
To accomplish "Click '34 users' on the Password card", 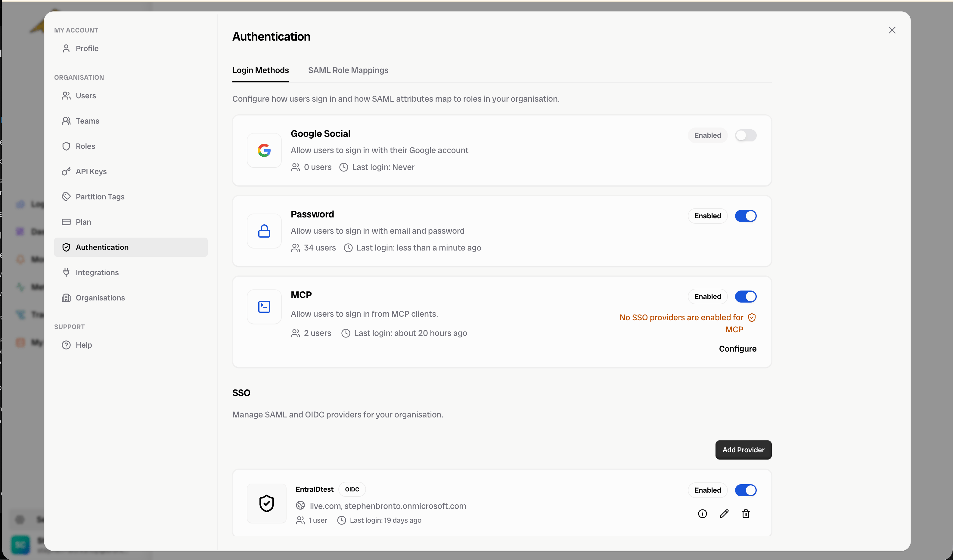I will (320, 248).
